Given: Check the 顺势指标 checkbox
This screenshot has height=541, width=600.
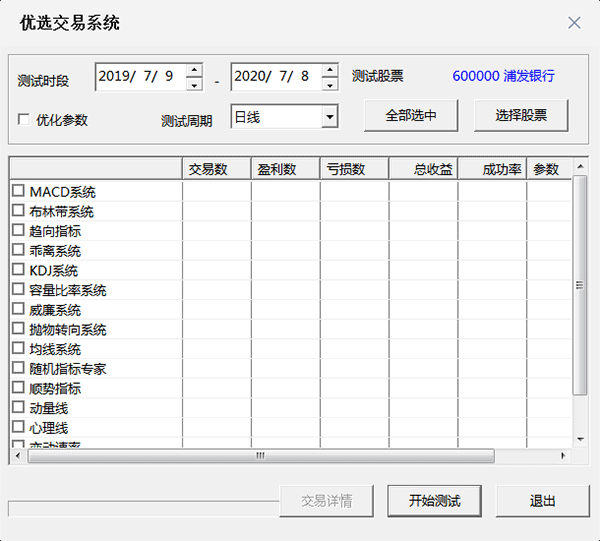Looking at the screenshot, I should pyautogui.click(x=18, y=387).
